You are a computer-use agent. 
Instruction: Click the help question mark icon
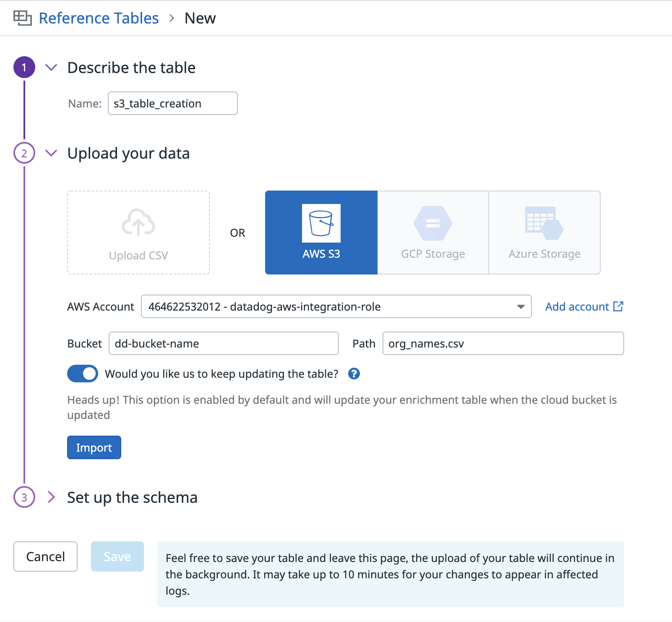(354, 374)
